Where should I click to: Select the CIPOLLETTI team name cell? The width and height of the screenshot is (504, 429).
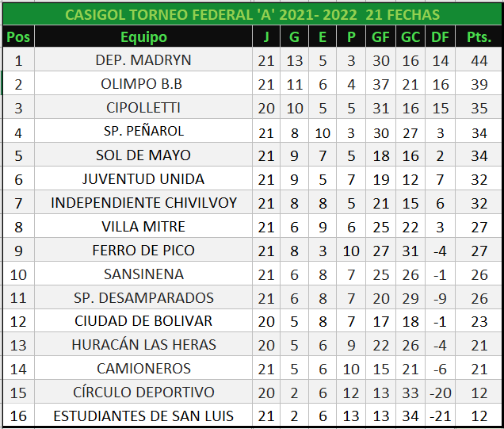143,108
